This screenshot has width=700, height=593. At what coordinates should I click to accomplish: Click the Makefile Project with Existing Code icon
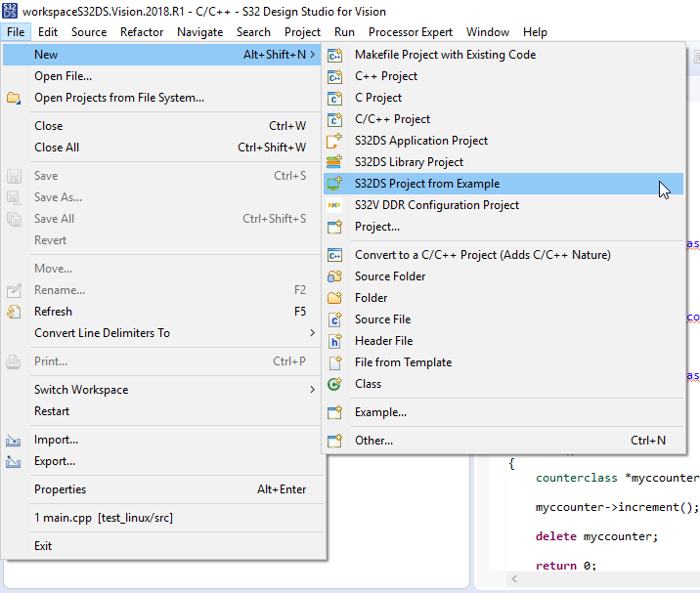(x=334, y=55)
